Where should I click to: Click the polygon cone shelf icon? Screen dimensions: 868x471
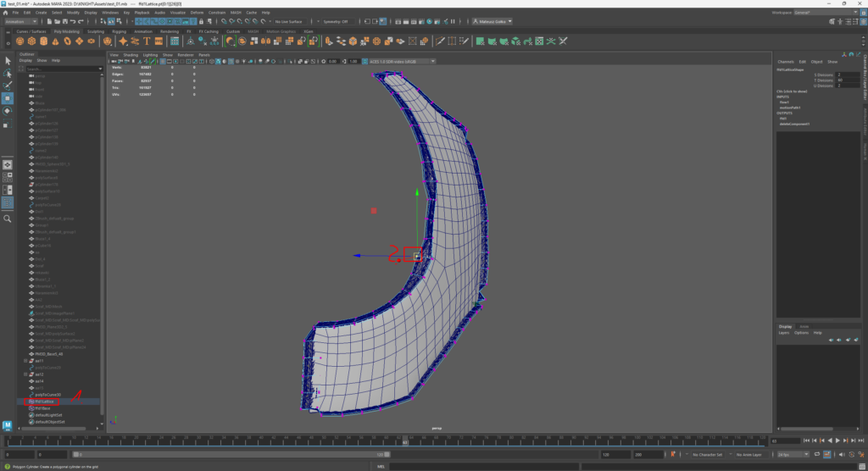click(55, 41)
